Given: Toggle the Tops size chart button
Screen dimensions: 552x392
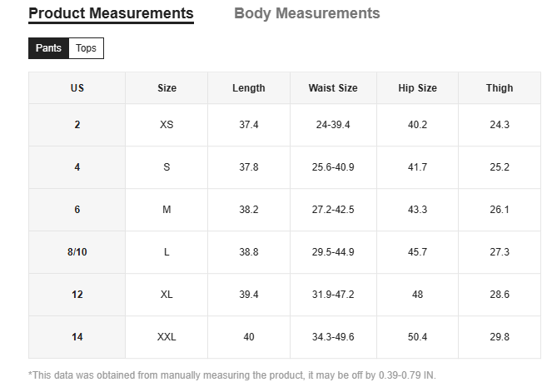Looking at the screenshot, I should pos(86,48).
